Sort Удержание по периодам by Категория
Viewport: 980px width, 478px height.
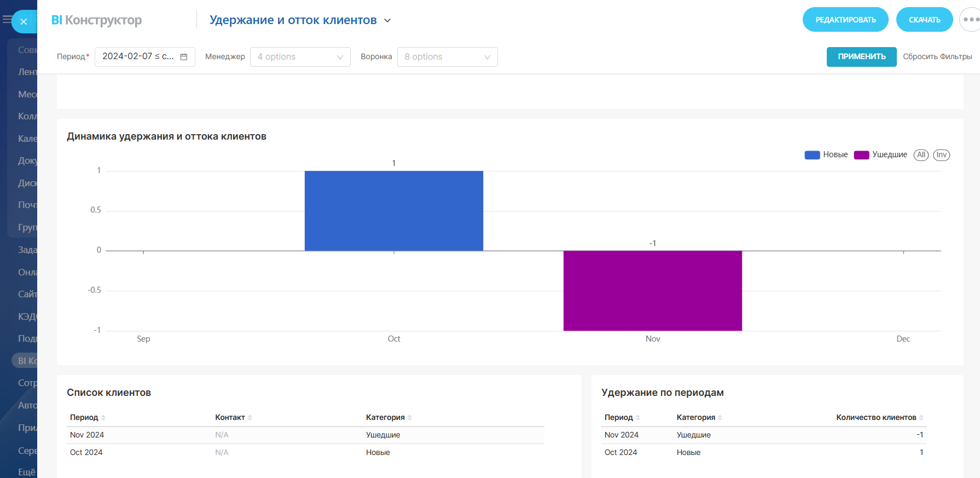[x=720, y=418]
